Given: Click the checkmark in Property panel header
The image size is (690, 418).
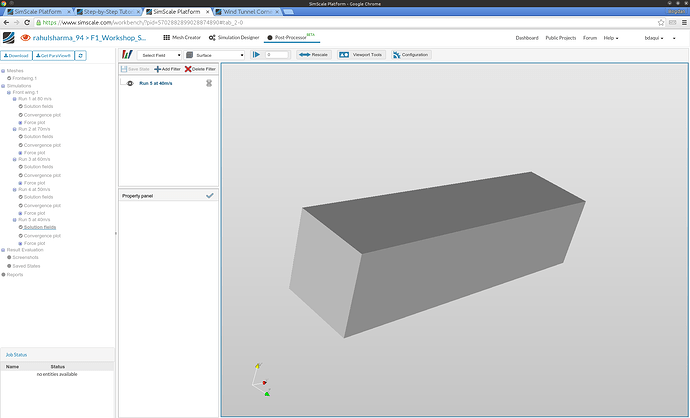Looking at the screenshot, I should [x=209, y=196].
